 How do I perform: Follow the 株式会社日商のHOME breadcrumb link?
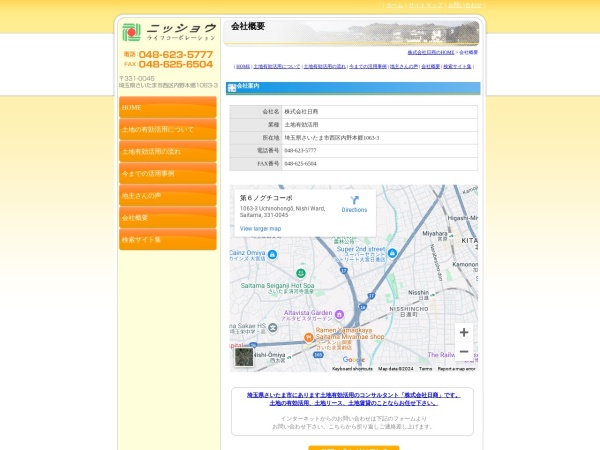click(x=430, y=52)
